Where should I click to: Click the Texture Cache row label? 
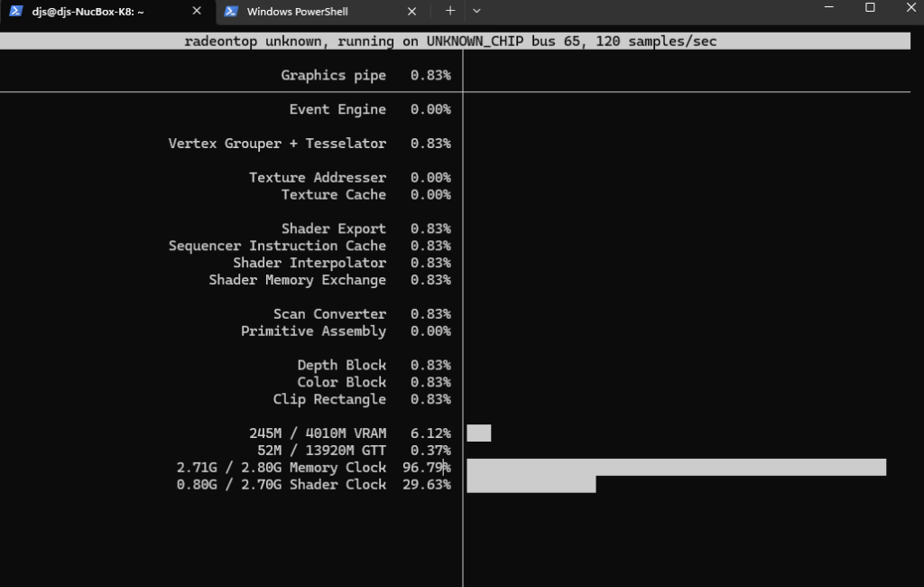[x=333, y=194]
